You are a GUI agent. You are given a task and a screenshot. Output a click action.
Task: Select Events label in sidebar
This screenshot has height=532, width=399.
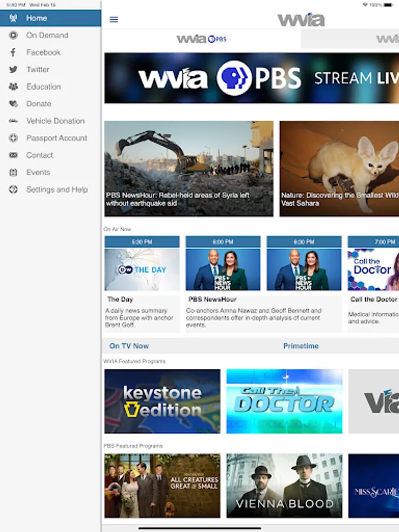tap(38, 173)
